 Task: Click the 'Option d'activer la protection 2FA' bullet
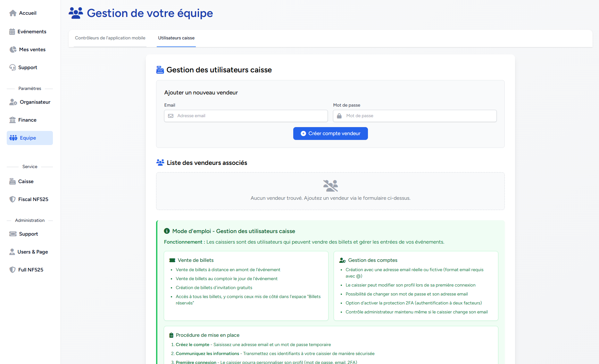point(413,303)
